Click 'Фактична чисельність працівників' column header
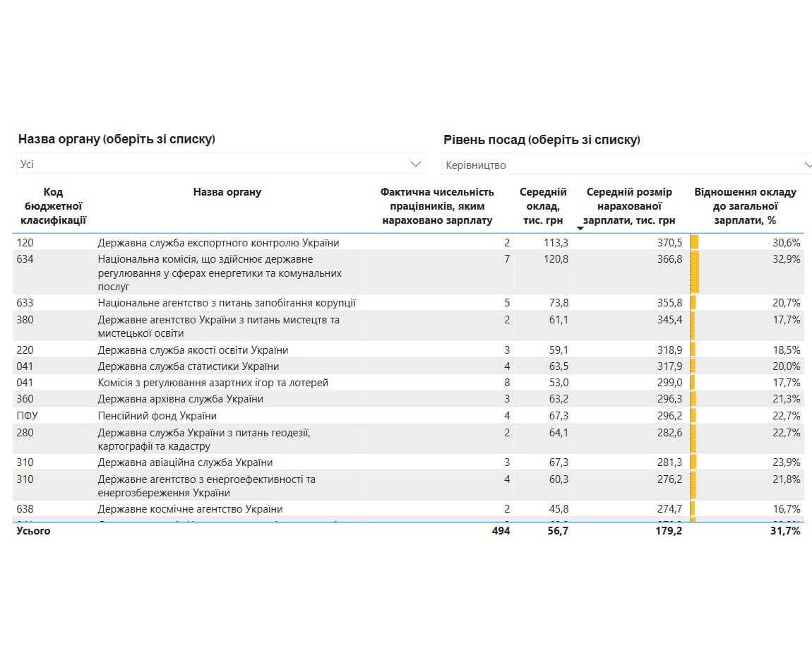 click(x=437, y=206)
